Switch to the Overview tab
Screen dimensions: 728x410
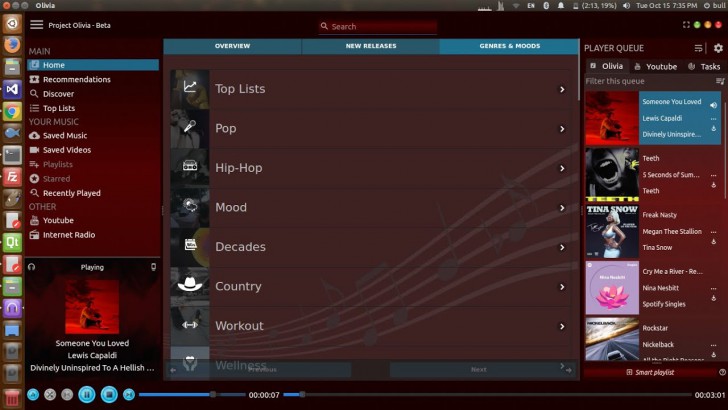(233, 46)
